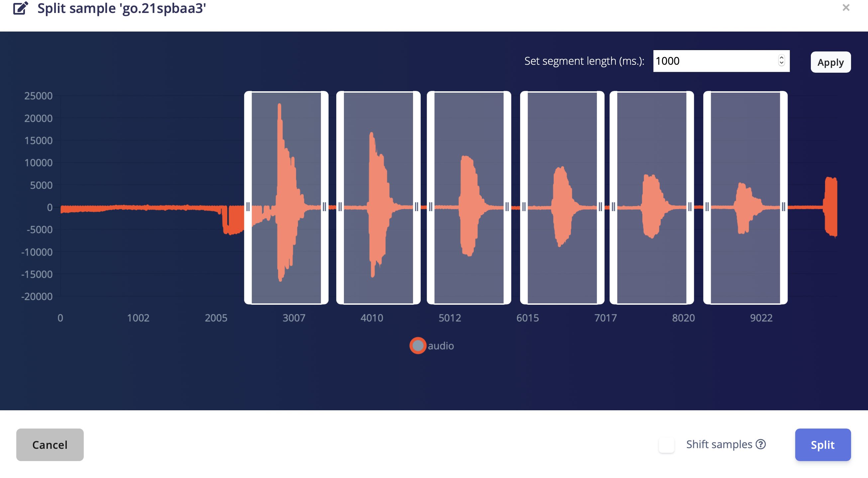Click Apply to set segment length
This screenshot has height=478, width=868.
coord(830,62)
